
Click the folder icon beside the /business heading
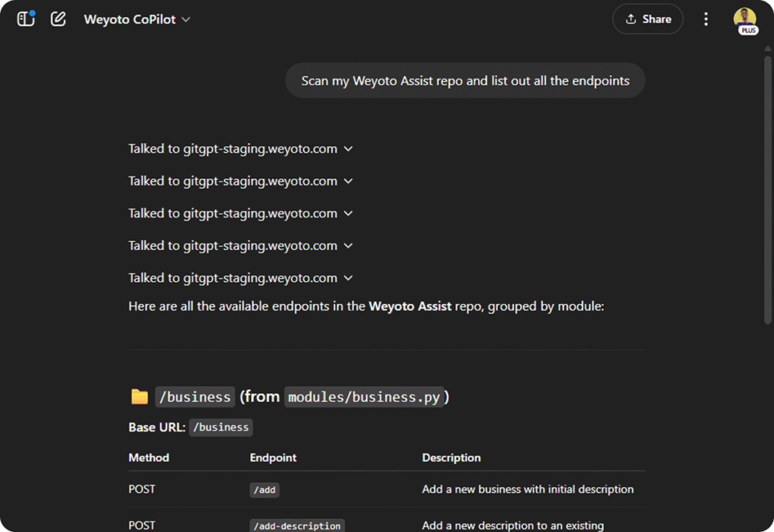tap(140, 397)
